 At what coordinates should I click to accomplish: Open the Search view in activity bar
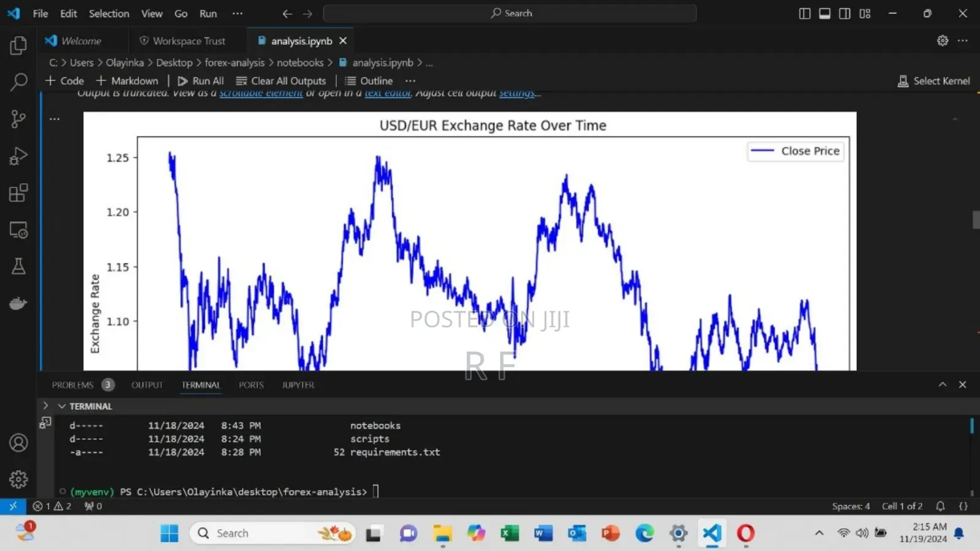pyautogui.click(x=18, y=82)
